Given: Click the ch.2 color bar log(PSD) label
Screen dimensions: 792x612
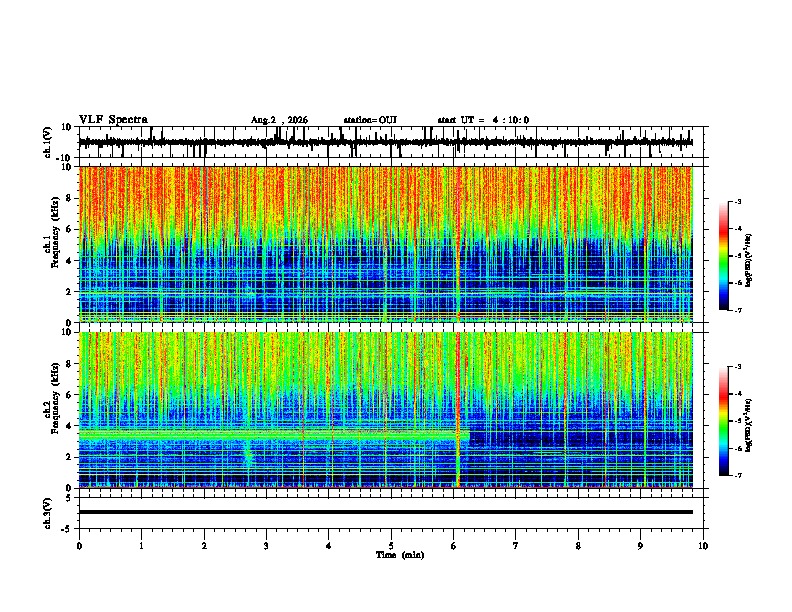Looking at the screenshot, I should (749, 425).
